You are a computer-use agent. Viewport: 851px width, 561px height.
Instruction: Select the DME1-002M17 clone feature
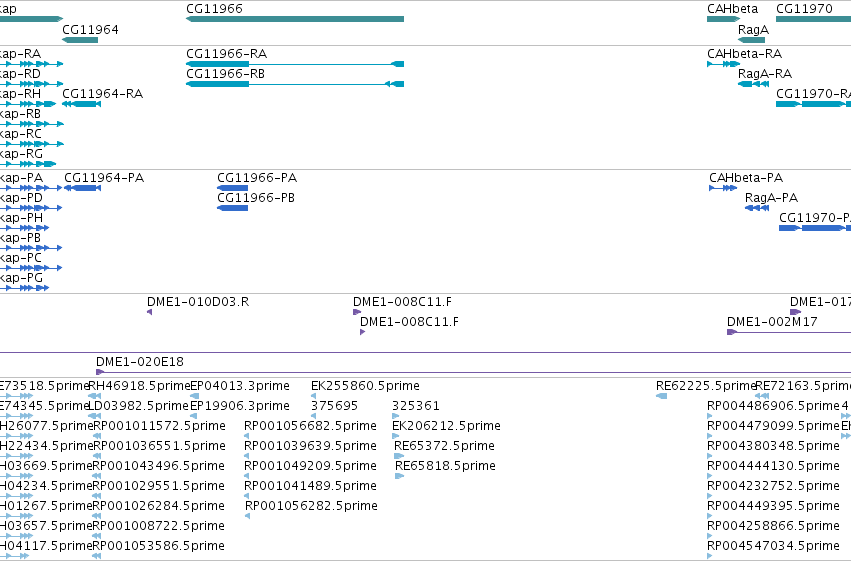coord(789,332)
